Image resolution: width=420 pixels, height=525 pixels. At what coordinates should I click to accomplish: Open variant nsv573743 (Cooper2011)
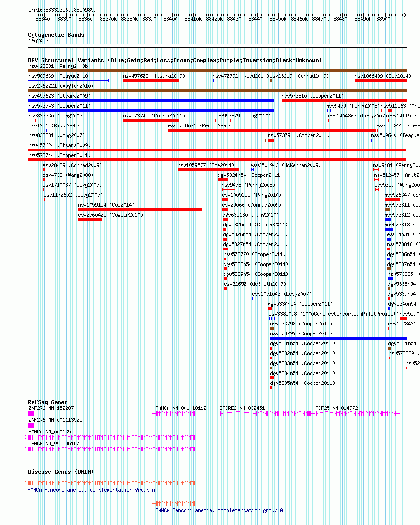click(59, 106)
